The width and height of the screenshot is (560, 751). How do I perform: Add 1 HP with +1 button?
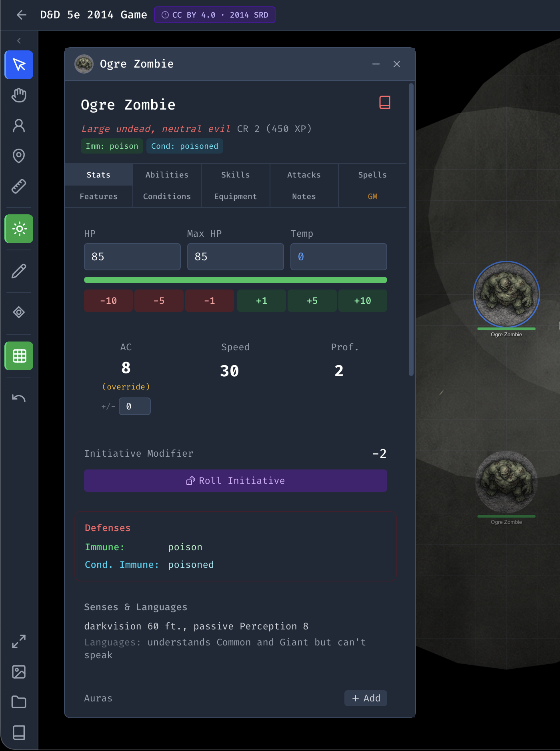click(262, 301)
